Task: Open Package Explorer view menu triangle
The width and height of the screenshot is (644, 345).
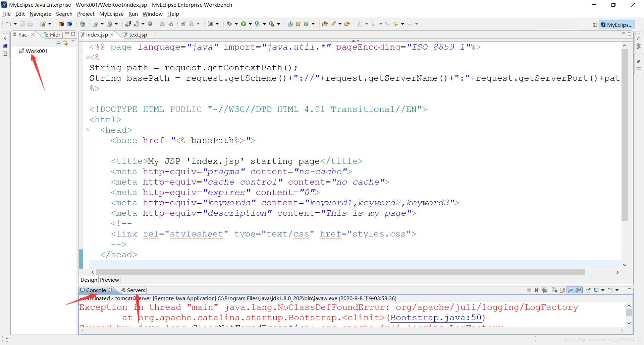Action: click(x=73, y=42)
